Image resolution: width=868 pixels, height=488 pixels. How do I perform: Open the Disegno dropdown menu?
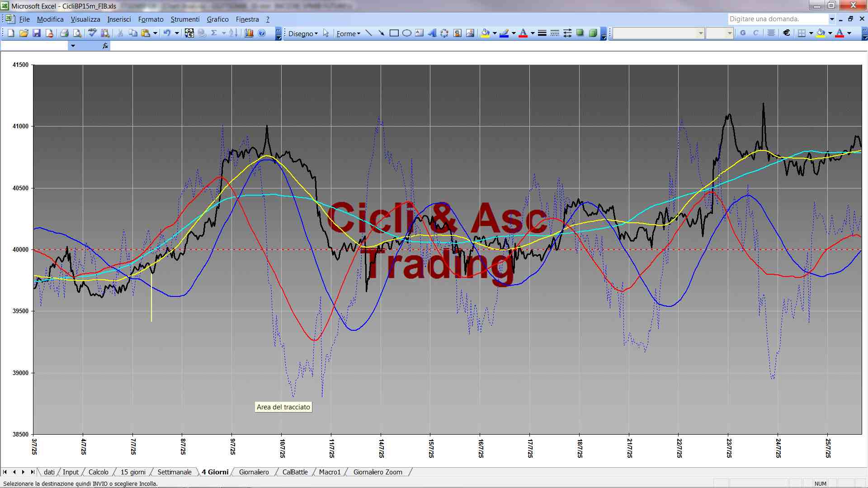click(303, 33)
